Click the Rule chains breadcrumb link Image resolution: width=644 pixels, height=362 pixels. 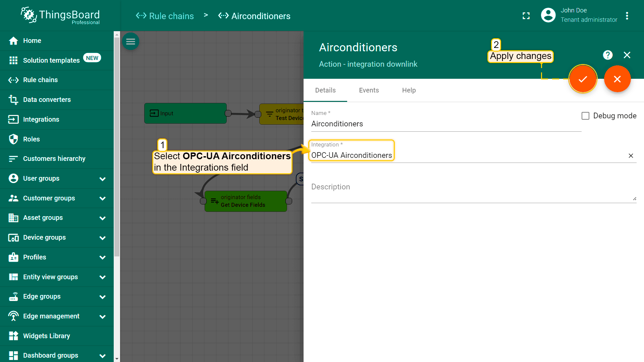pos(165,16)
